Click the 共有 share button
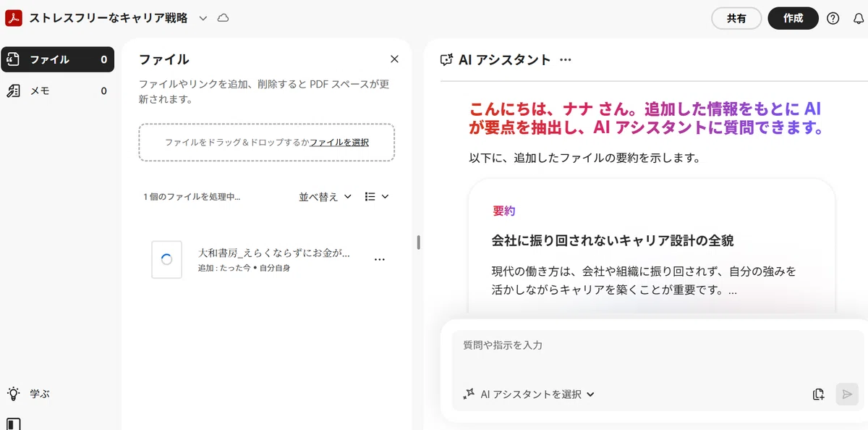This screenshot has width=868, height=430. click(736, 18)
